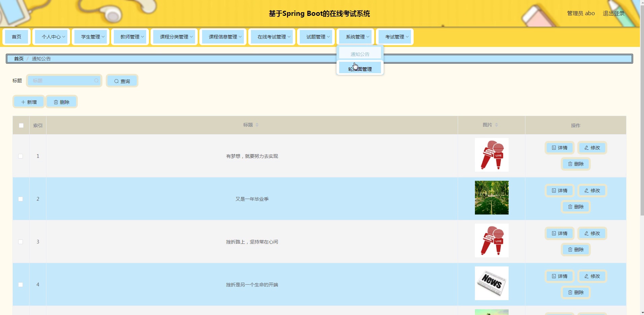This screenshot has width=644, height=315.
Task: Focus the 标题 search input field
Action: pyautogui.click(x=64, y=81)
